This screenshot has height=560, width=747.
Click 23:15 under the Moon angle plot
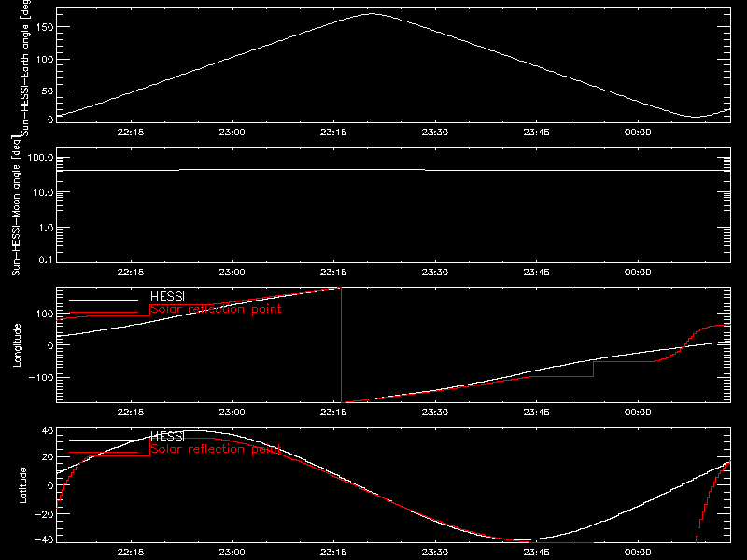[333, 272]
